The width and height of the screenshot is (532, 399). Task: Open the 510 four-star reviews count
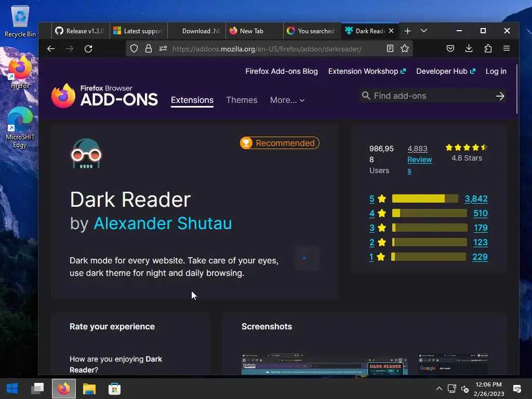(481, 214)
